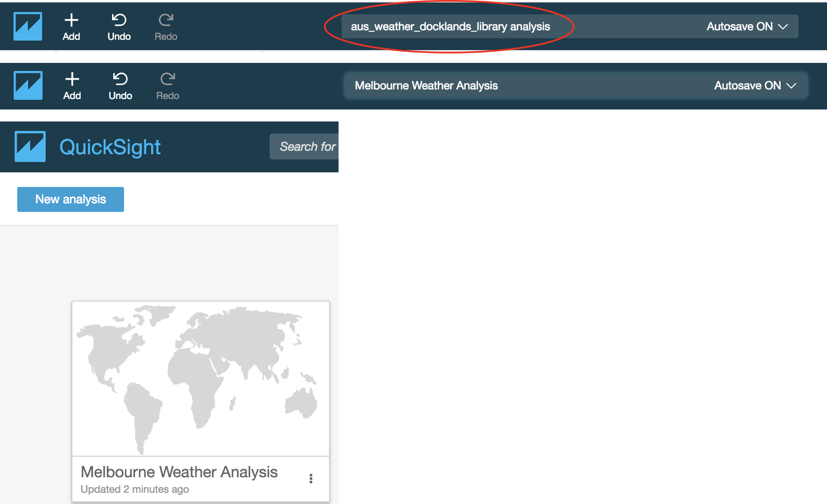
Task: Focus the Search for input box
Action: (307, 146)
